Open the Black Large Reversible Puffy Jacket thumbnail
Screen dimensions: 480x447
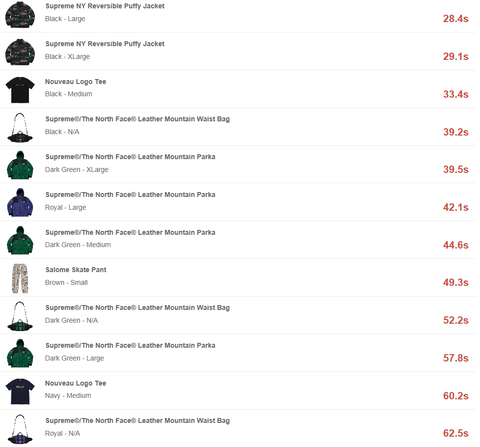20,15
